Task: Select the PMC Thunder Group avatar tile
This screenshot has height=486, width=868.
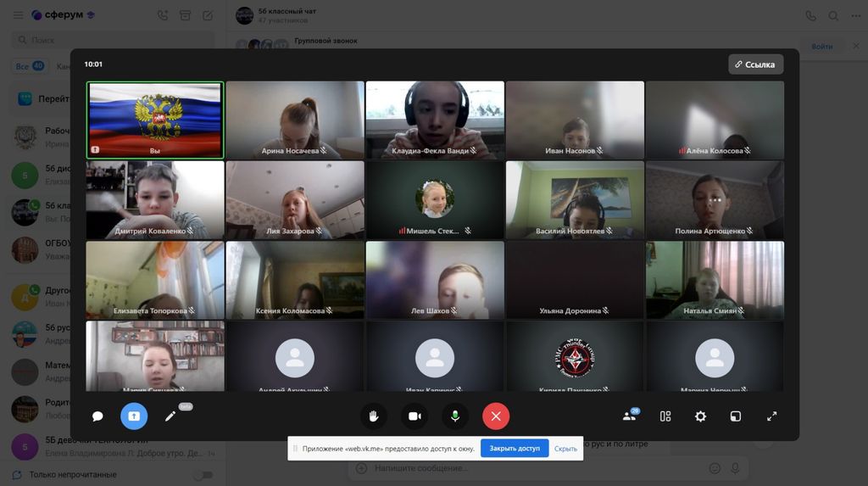Action: pyautogui.click(x=576, y=356)
